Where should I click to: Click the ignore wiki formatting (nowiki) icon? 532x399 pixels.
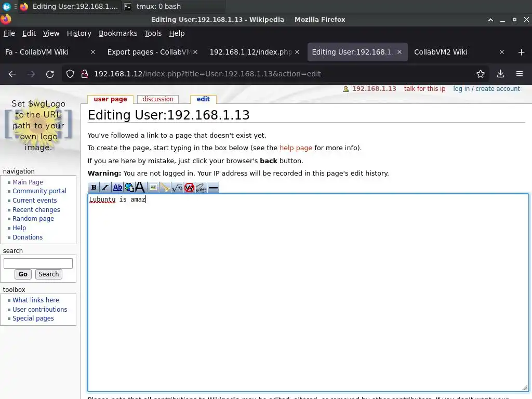point(189,187)
